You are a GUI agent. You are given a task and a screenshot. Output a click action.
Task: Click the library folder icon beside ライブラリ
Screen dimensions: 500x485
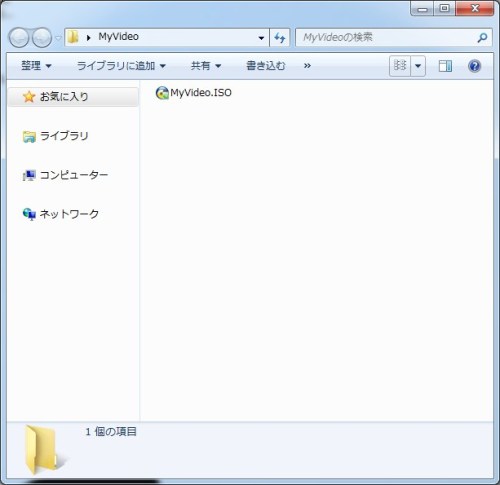[x=29, y=136]
